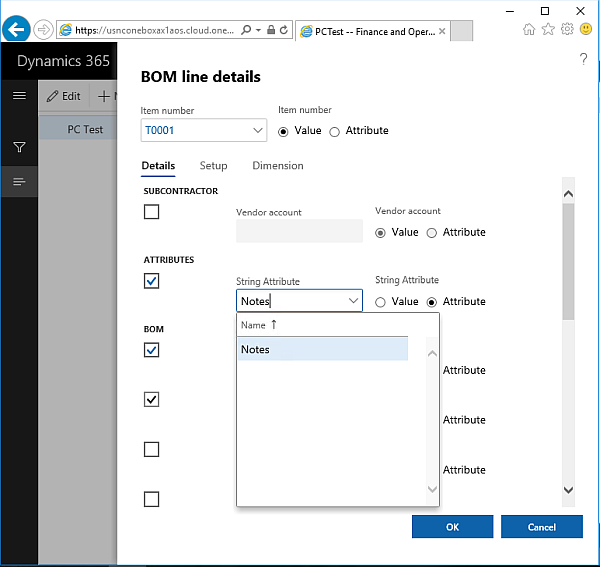This screenshot has height=567, width=600.
Task: Sort the lookup list by Name column
Action: 254,325
